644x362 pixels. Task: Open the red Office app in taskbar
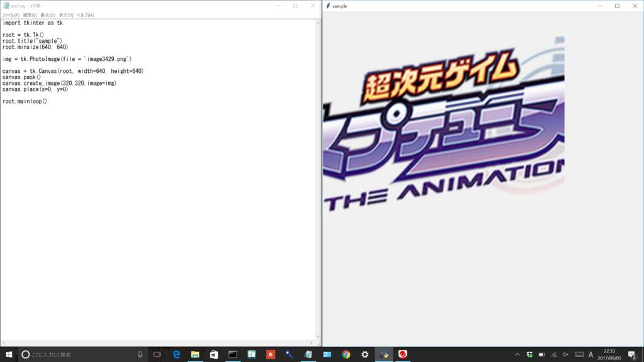click(x=270, y=354)
